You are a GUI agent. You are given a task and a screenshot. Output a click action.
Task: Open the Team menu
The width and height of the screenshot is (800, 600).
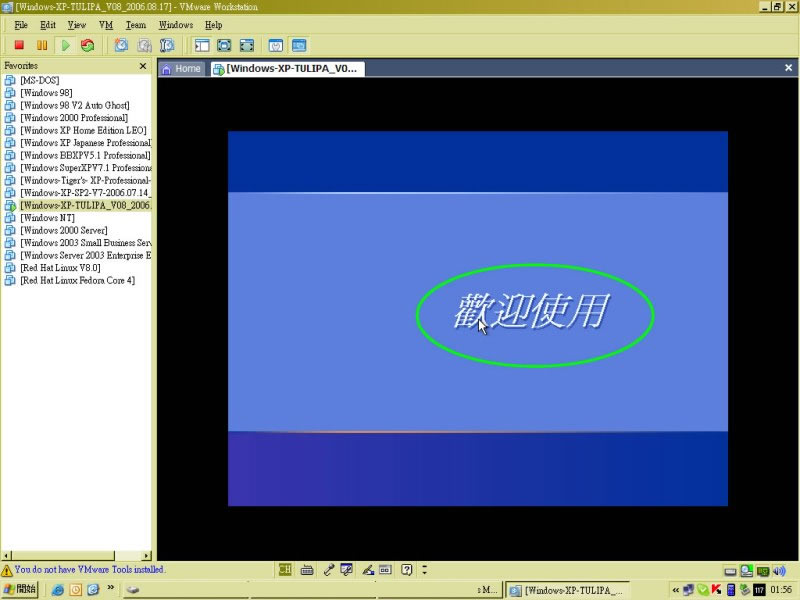[x=136, y=25]
